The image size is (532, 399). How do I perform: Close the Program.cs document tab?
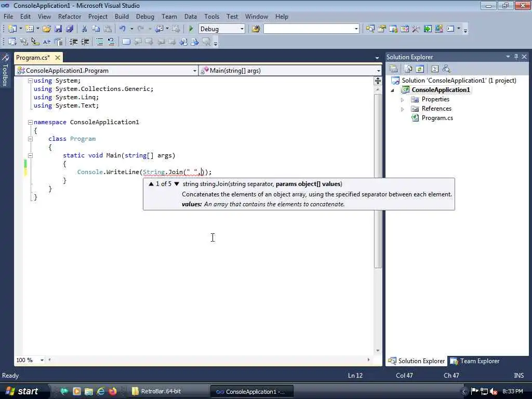click(58, 58)
